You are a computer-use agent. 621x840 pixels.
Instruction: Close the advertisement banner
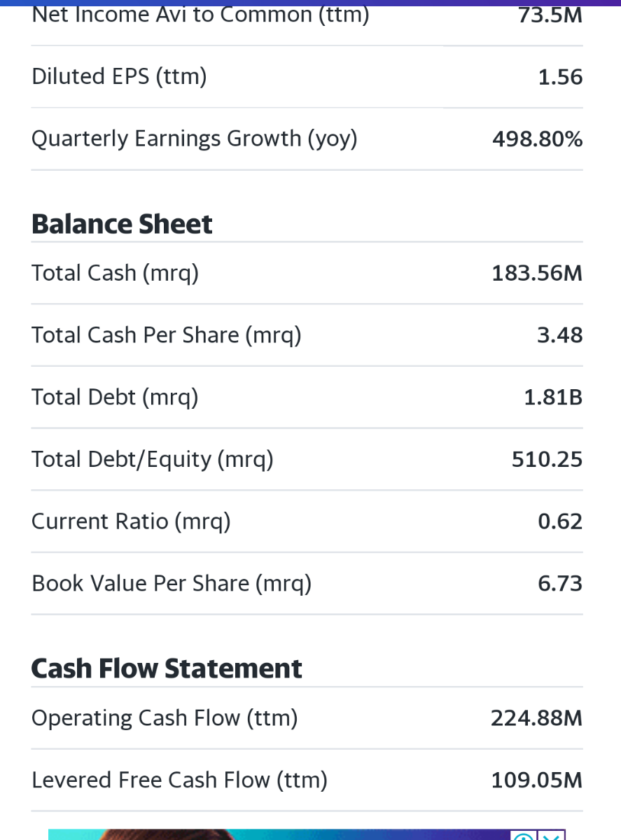(x=552, y=836)
